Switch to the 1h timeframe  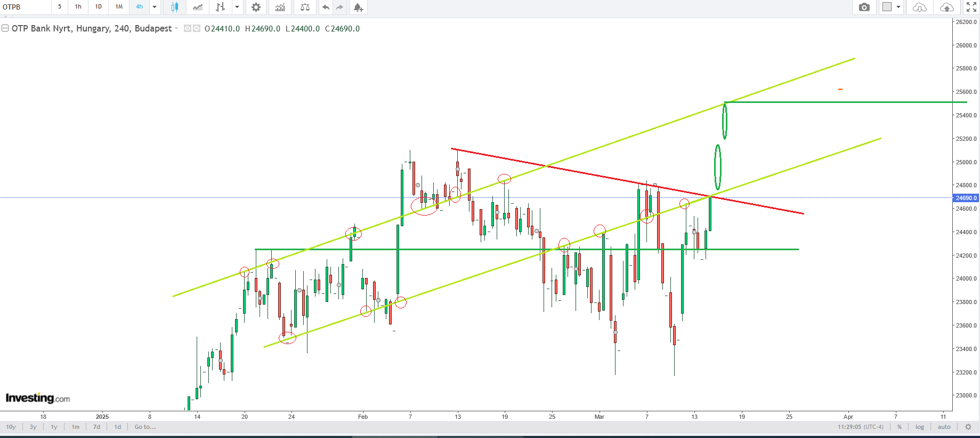[x=78, y=7]
